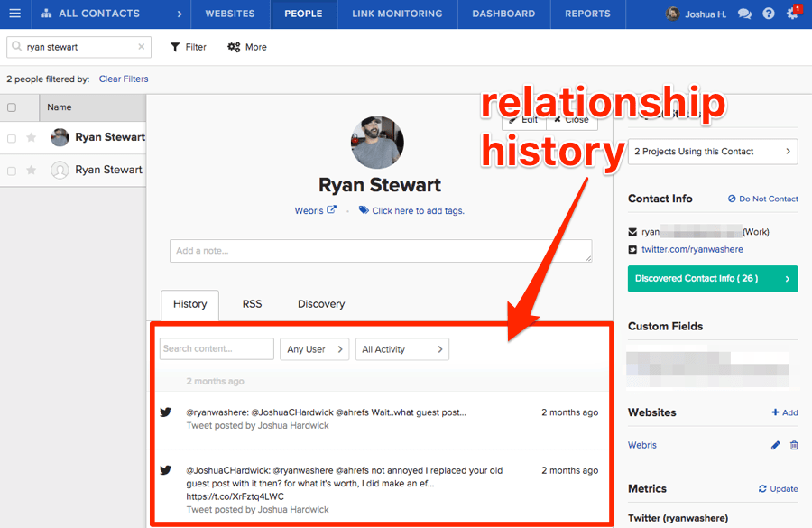812x528 pixels.
Task: Click the pencil edit icon for Webris
Action: (775, 445)
